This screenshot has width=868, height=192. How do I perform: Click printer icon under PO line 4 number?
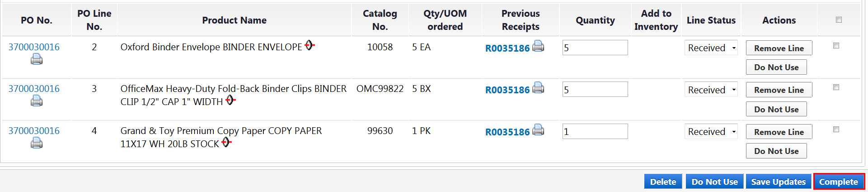37,143
